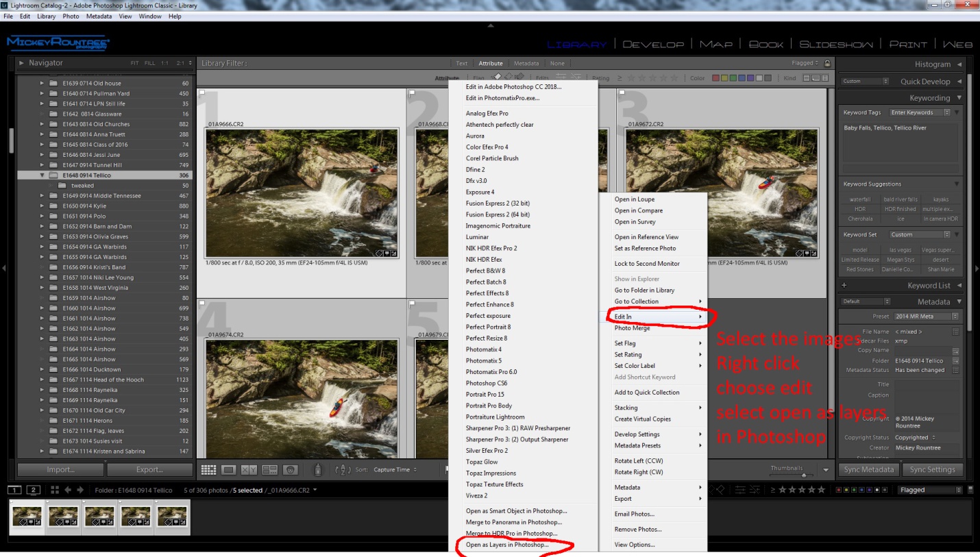Filter by green color label swatch
The image size is (980, 557).
733,78
